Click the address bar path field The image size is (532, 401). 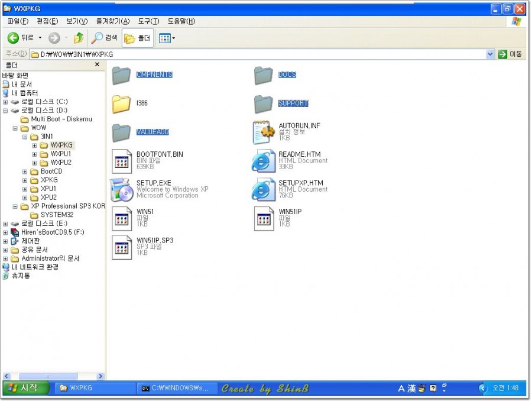tap(258, 54)
